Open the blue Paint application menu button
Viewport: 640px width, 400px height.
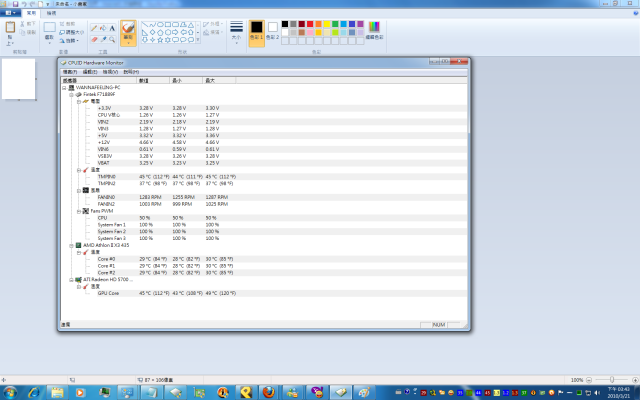(10, 13)
